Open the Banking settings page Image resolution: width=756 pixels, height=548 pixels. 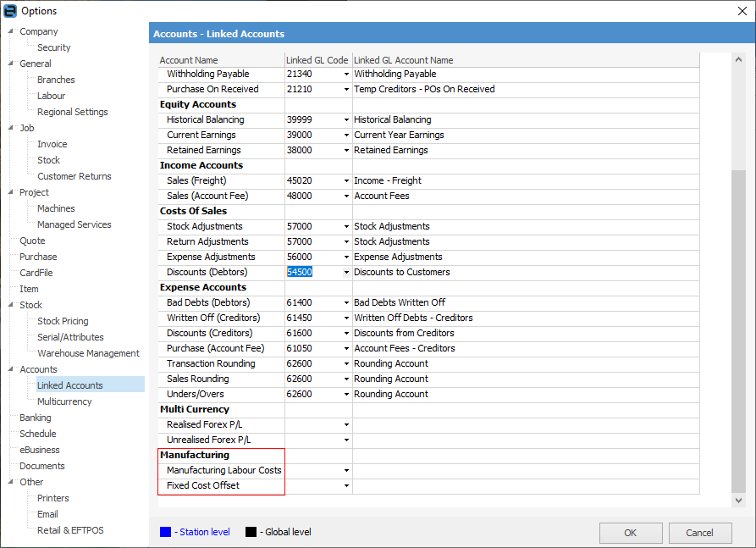35,417
